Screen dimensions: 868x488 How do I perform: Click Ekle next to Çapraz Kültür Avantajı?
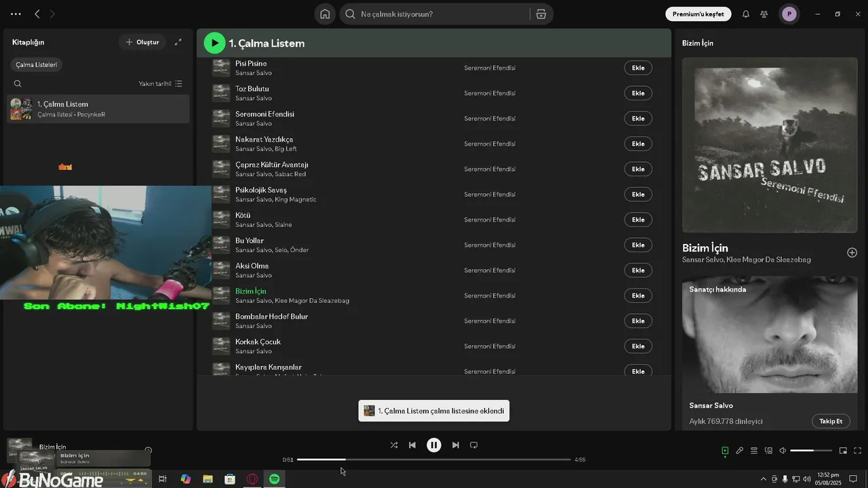(x=638, y=169)
